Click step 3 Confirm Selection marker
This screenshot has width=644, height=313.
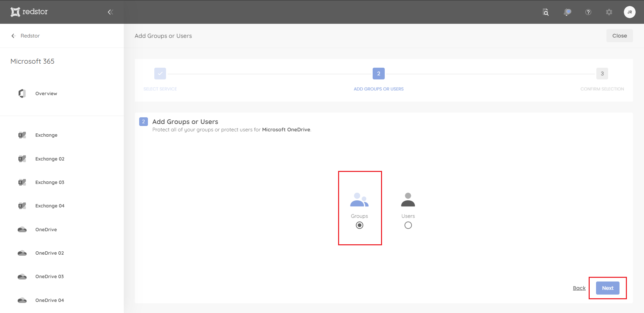point(602,73)
